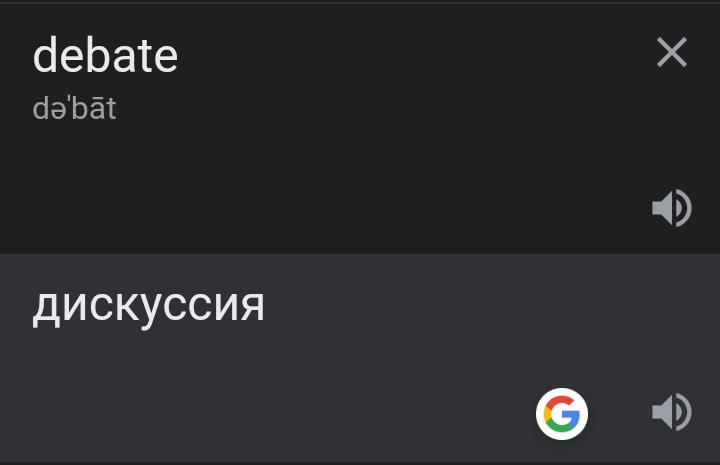Screen dimensions: 720x465
Task: Hear the word дискуссия spoken aloud
Action: [x=672, y=412]
